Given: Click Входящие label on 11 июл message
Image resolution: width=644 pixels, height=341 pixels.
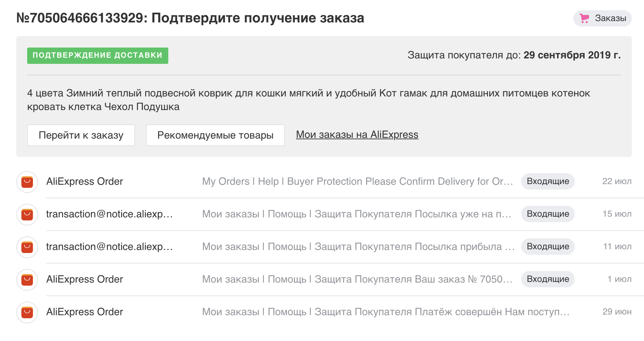Looking at the screenshot, I should tap(548, 247).
